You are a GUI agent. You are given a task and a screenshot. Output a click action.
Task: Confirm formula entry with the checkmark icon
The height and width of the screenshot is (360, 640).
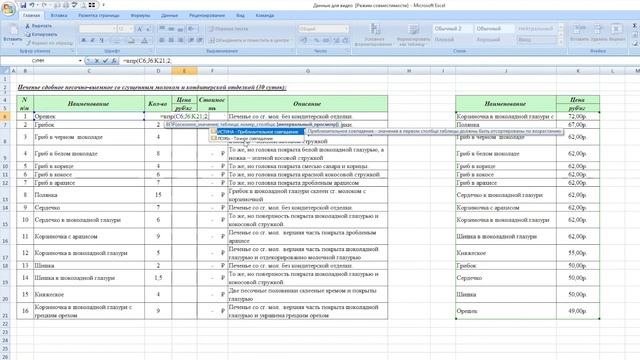[x=105, y=61]
